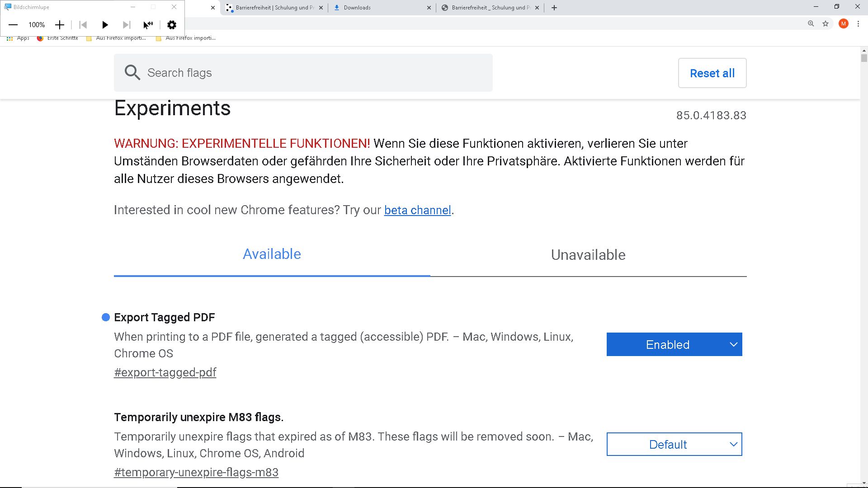Screen dimensions: 868x488
Task: Open the #export-tagged-pdf anchor link
Action: 165,372
